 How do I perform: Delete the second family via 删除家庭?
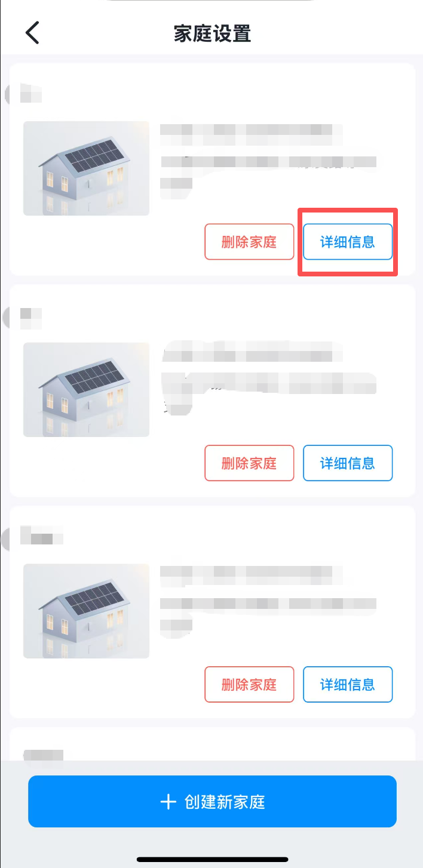click(x=249, y=463)
